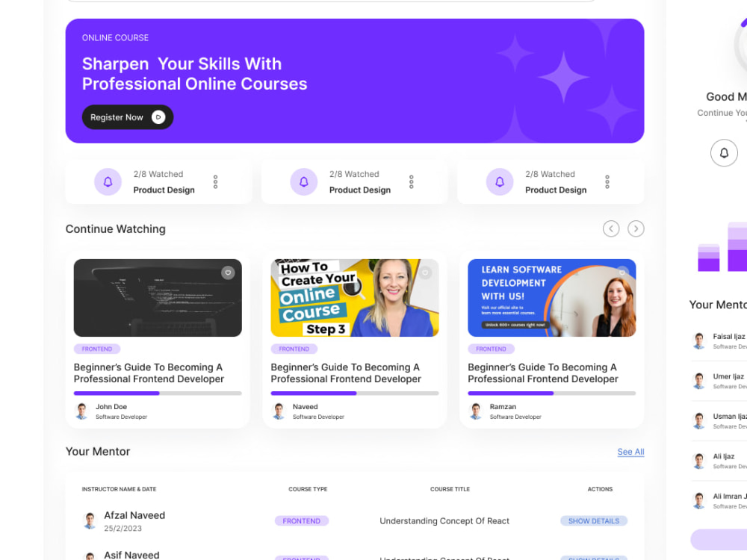Click Ali Imran's avatar in sidebar
Screen dimensions: 747x560
pos(699,501)
